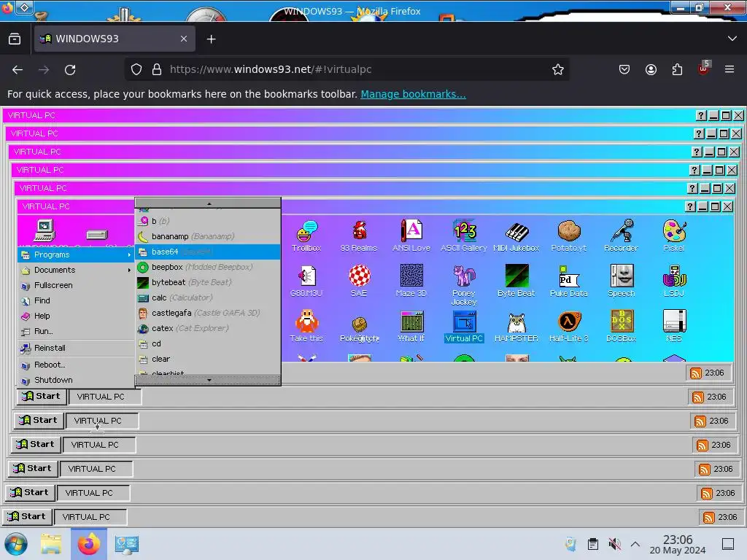
Task: Select Find in the Start menu
Action: (76, 300)
